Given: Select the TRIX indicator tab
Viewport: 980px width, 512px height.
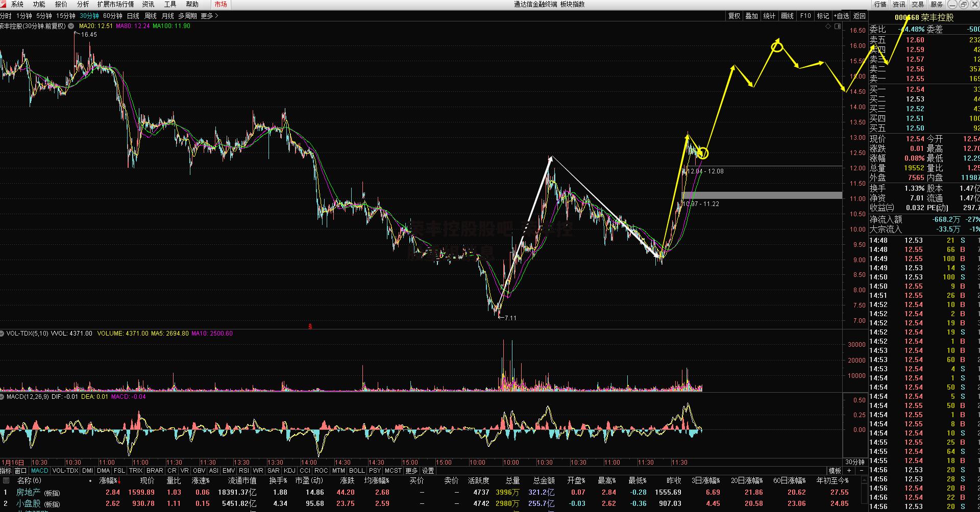Looking at the screenshot, I should pos(136,471).
